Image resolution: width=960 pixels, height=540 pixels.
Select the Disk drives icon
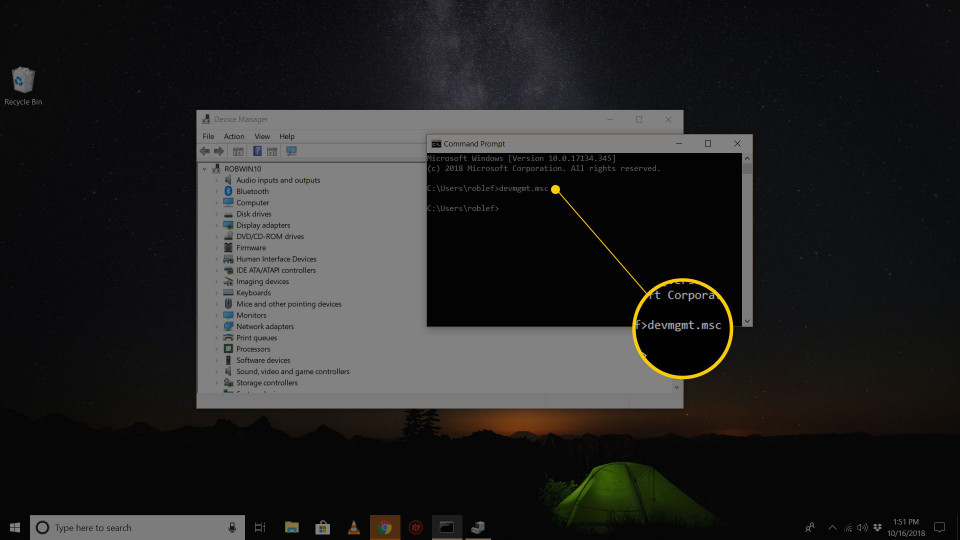pyautogui.click(x=228, y=214)
